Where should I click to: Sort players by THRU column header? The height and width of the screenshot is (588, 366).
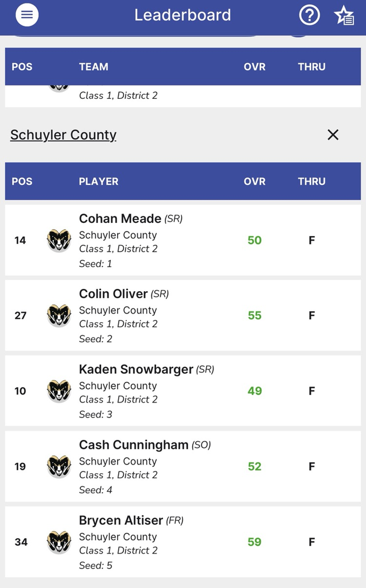312,181
